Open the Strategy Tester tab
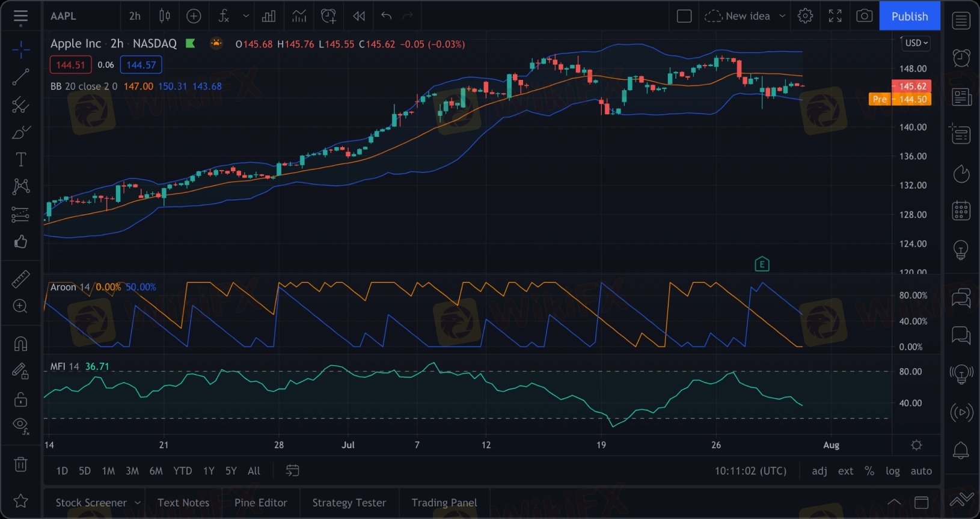 (349, 503)
